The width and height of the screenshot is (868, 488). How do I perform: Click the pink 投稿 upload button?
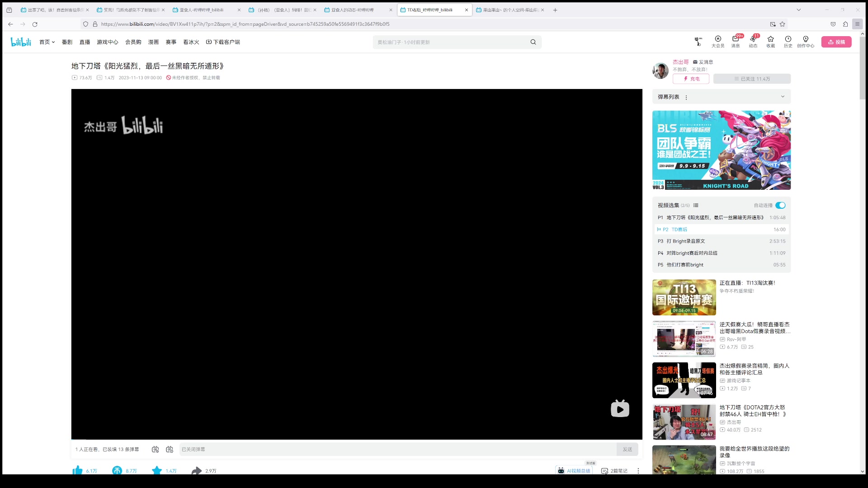point(836,42)
